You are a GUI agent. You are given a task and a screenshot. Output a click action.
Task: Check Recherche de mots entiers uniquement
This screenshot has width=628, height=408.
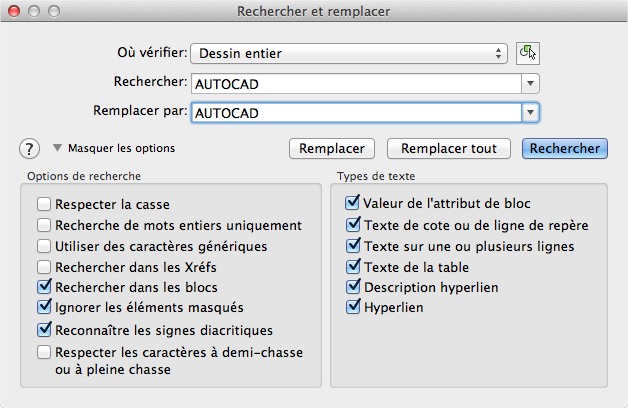pyautogui.click(x=44, y=225)
